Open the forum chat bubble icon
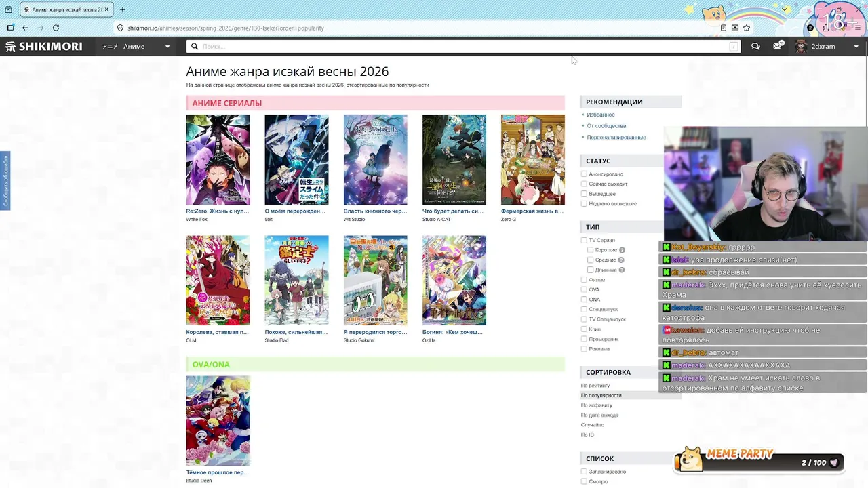The height and width of the screenshot is (488, 868). (x=755, y=46)
